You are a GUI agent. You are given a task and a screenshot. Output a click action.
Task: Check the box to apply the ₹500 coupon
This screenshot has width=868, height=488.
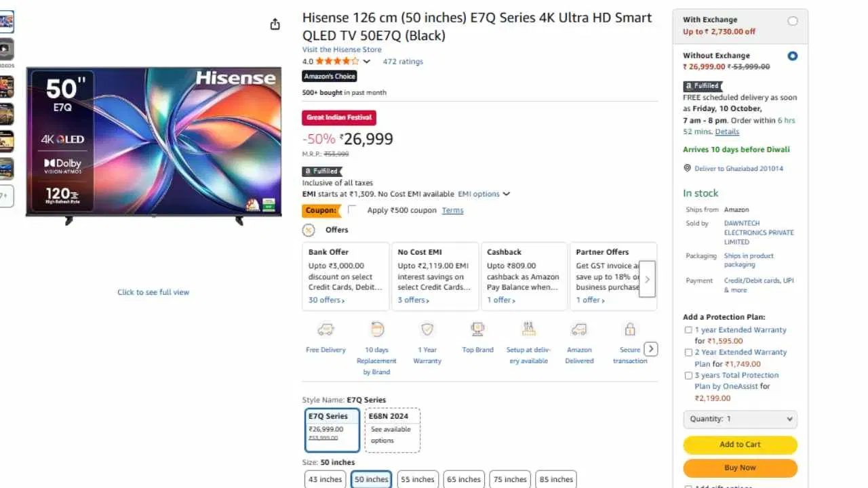click(x=351, y=210)
